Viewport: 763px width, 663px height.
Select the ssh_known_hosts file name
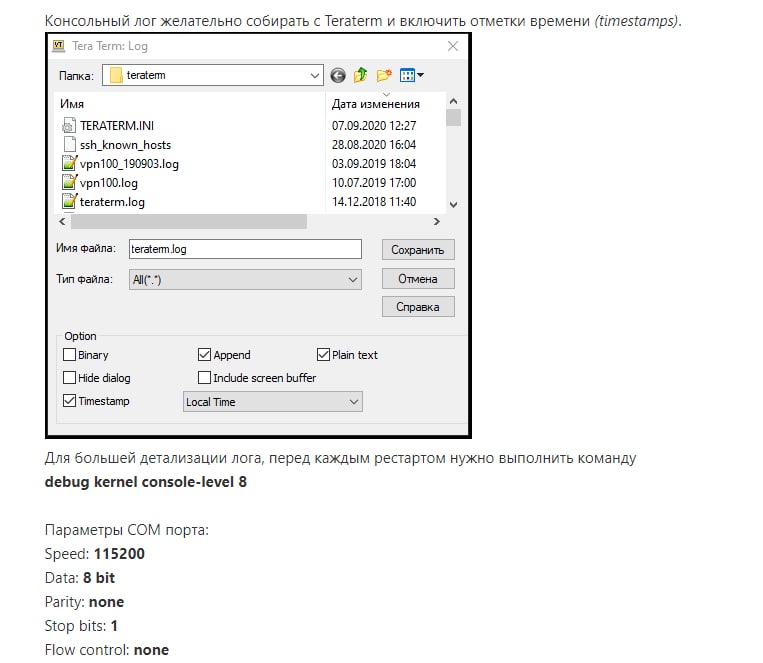point(126,145)
